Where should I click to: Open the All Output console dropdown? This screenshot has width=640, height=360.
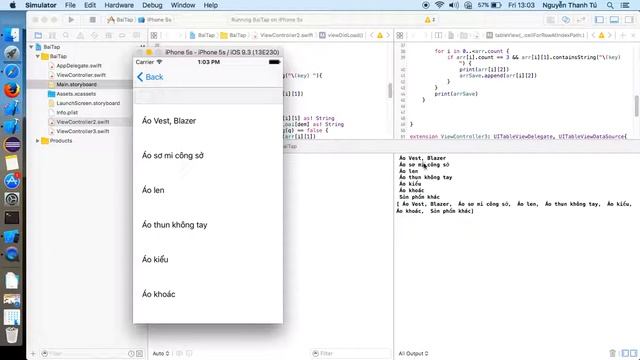(x=413, y=353)
